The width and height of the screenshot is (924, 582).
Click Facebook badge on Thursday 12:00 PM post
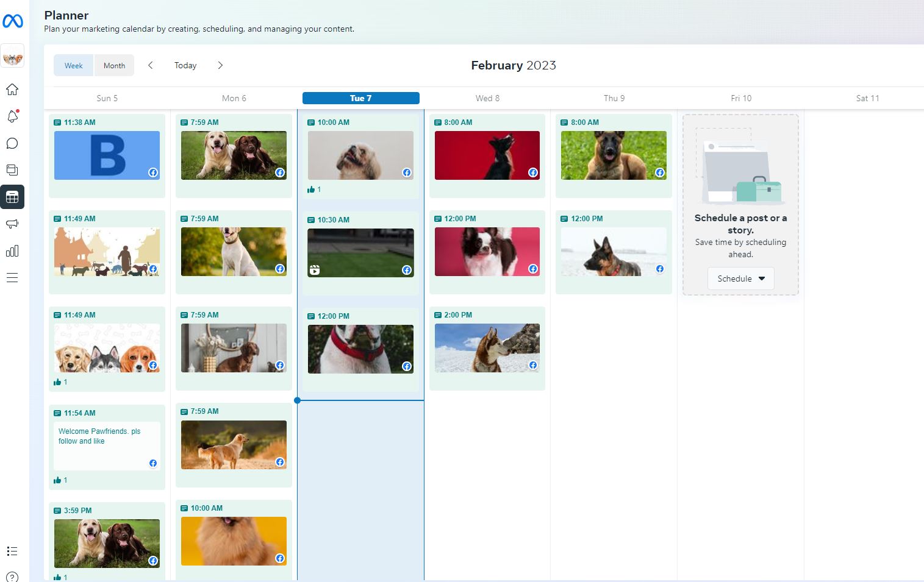click(x=660, y=269)
